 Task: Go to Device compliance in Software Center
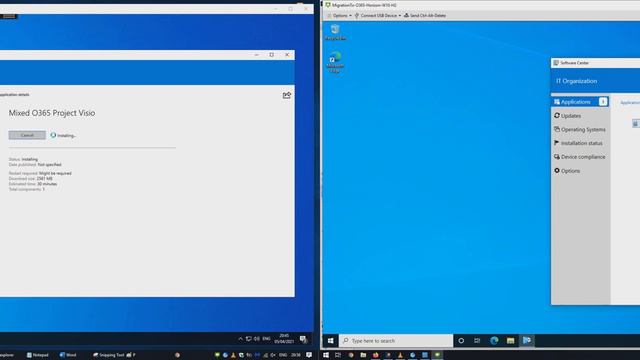click(x=580, y=157)
